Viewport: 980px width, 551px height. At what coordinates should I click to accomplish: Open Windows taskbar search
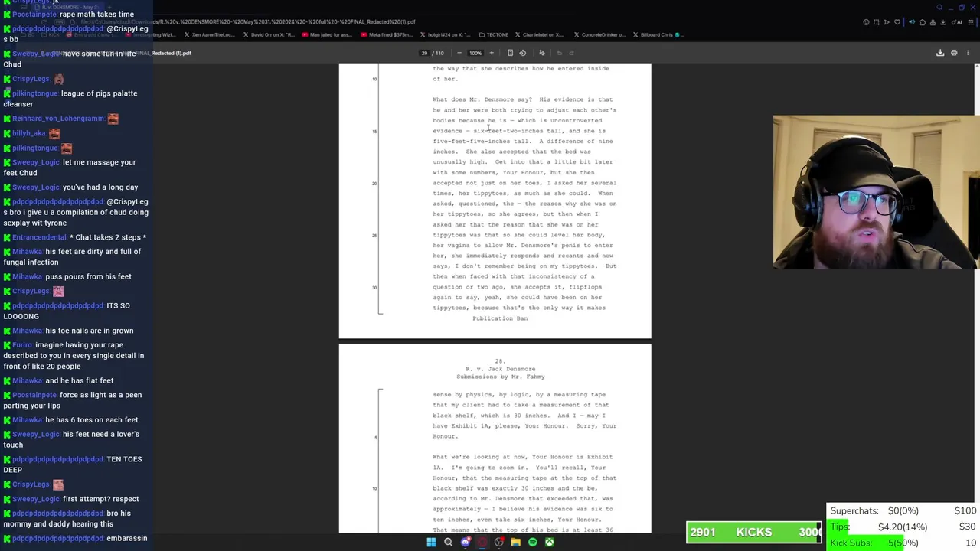click(449, 542)
